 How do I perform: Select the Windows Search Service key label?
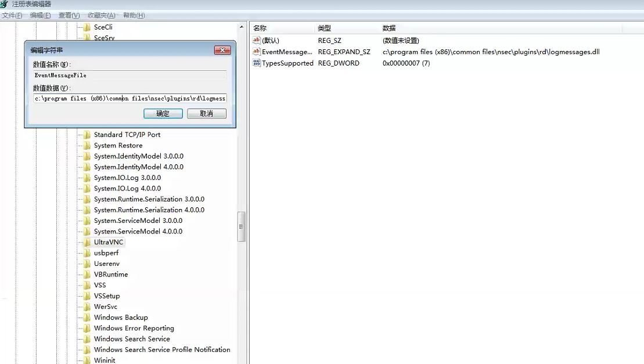[x=132, y=339]
